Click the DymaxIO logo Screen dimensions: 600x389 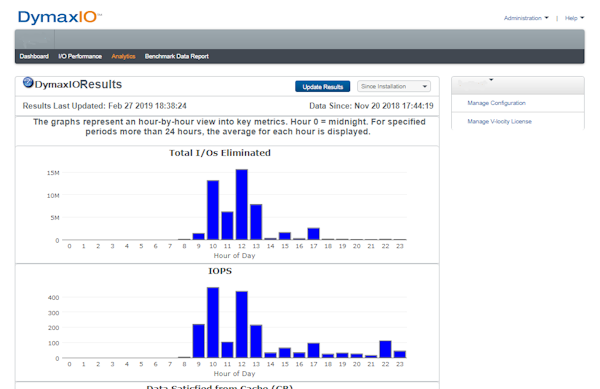click(60, 17)
